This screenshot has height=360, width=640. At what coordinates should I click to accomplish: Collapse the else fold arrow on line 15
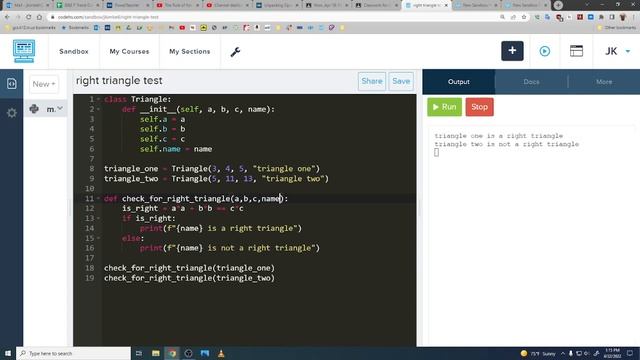point(98,238)
